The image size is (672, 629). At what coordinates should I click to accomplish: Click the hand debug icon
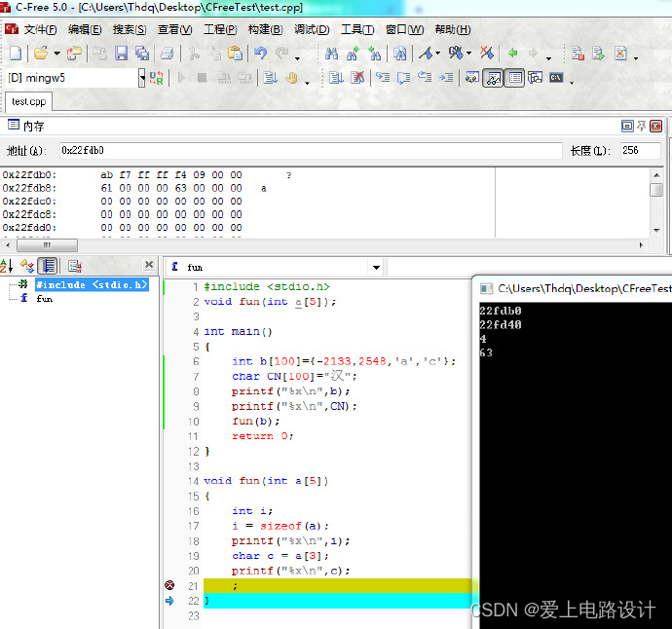[291, 78]
